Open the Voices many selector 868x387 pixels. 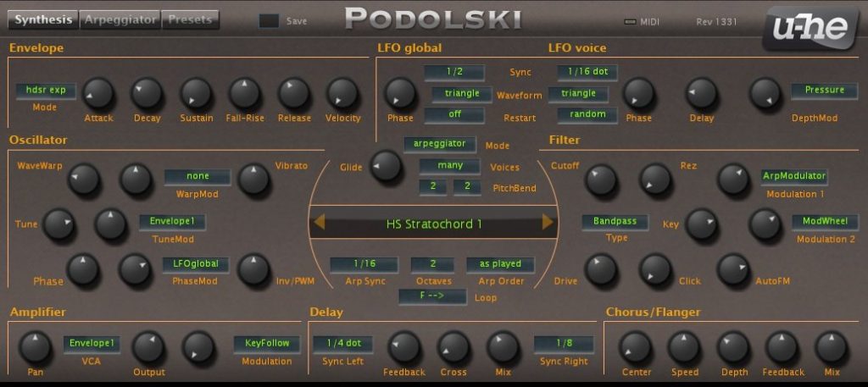click(x=449, y=166)
